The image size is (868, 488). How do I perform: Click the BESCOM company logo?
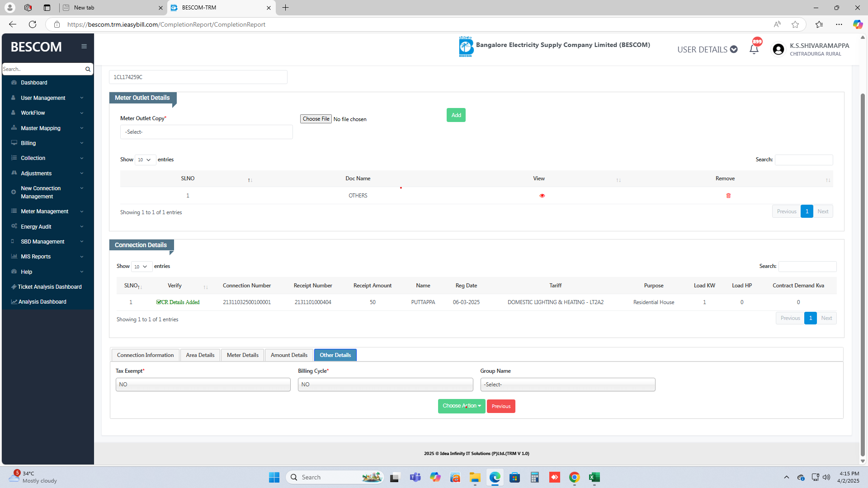pyautogui.click(x=466, y=47)
